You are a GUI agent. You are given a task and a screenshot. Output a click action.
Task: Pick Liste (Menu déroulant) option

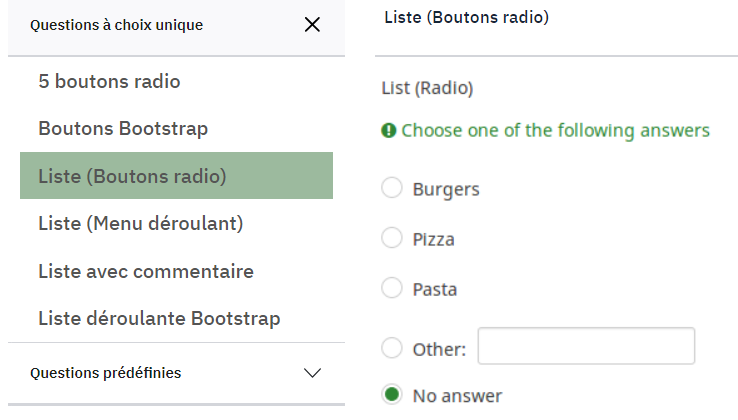click(x=140, y=223)
